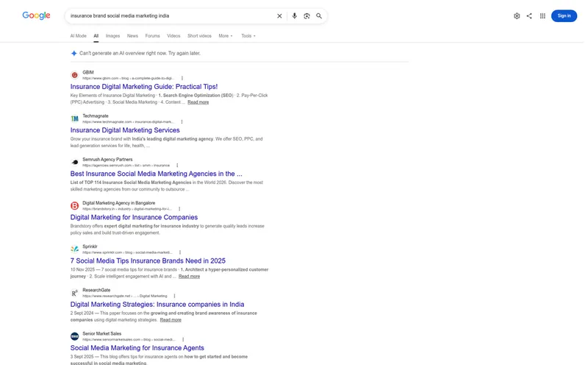Open the Forums tab

click(x=152, y=36)
